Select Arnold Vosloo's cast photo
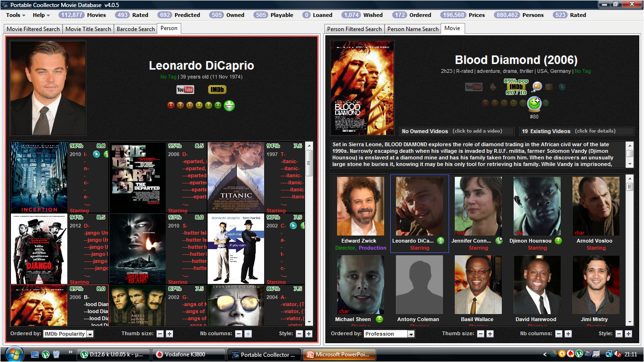The image size is (644, 362). point(596,206)
